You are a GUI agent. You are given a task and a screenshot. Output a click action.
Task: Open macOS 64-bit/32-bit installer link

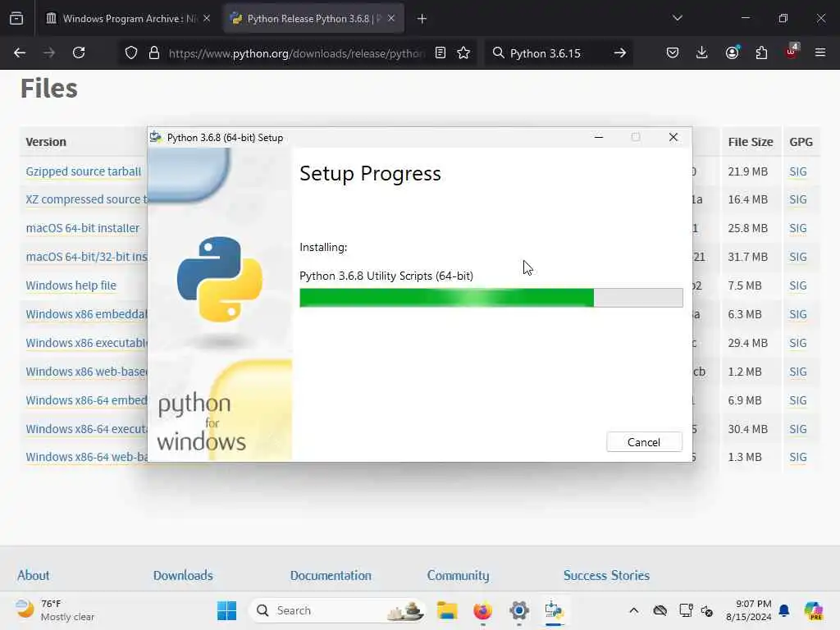pos(86,257)
